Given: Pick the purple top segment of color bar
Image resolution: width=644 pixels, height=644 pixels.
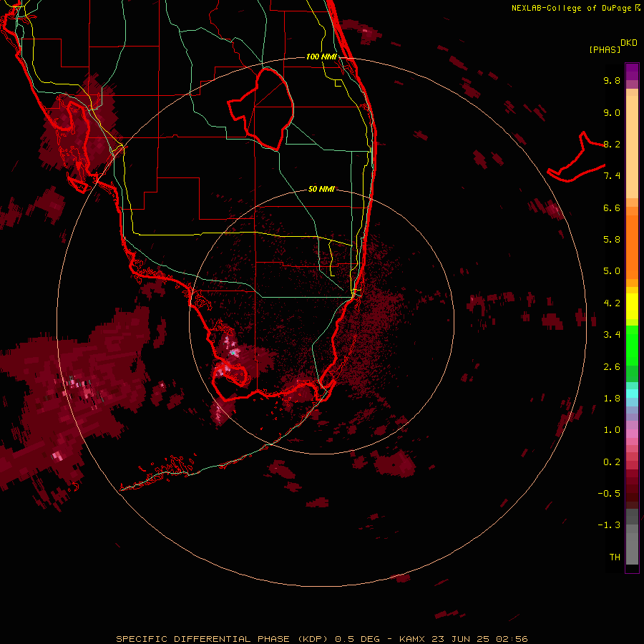Looking at the screenshot, I should [x=632, y=72].
